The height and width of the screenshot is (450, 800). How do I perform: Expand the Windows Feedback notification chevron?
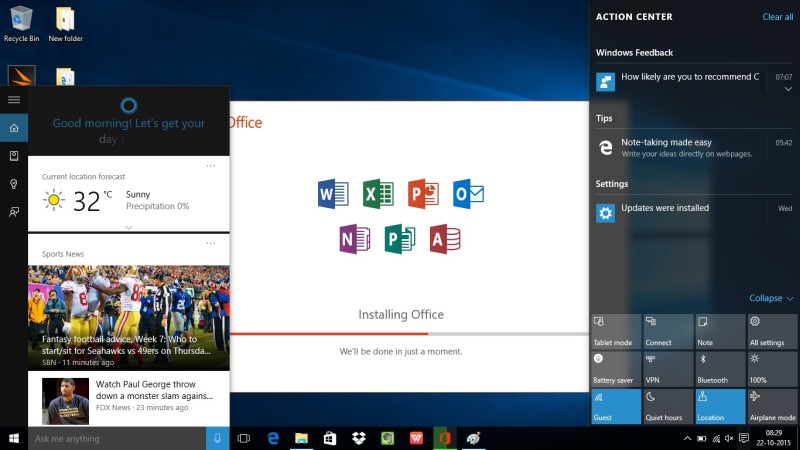(788, 89)
